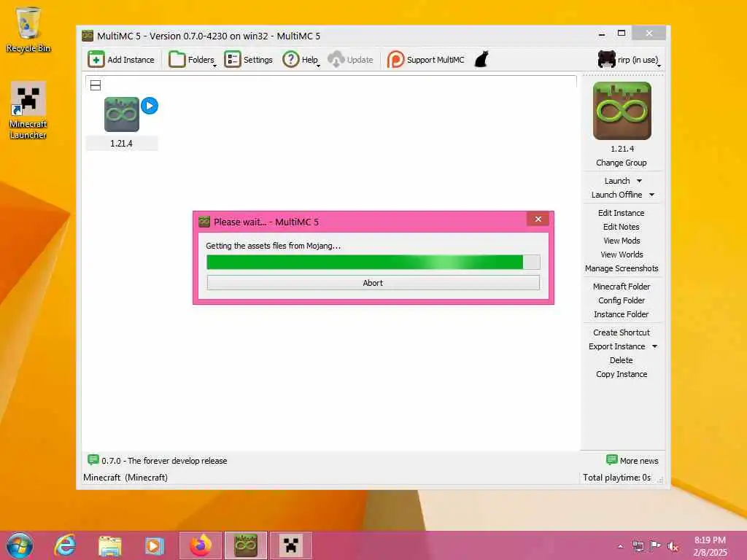Image resolution: width=747 pixels, height=560 pixels.
Task: Open Internet Explorer from the taskbar
Action: tap(65, 545)
